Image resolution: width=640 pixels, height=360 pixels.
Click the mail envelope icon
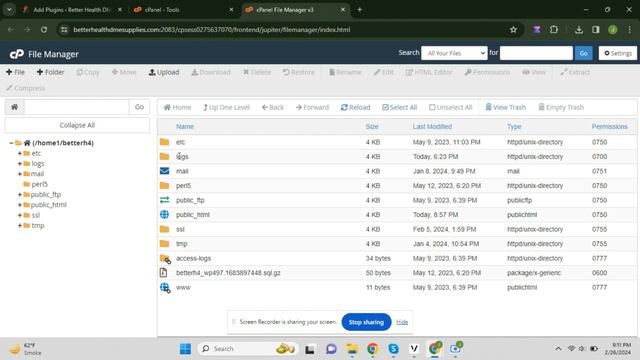pos(164,171)
